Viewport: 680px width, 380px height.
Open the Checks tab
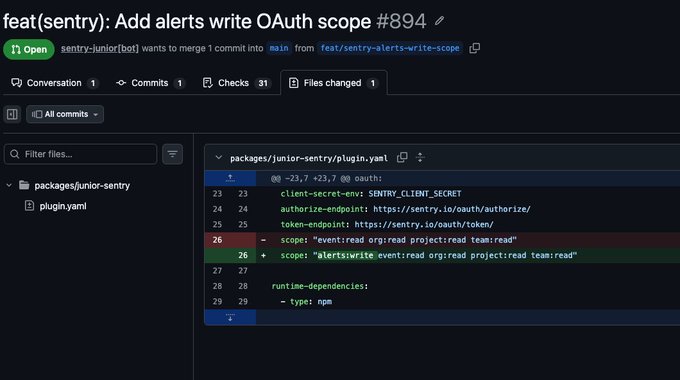click(x=237, y=83)
